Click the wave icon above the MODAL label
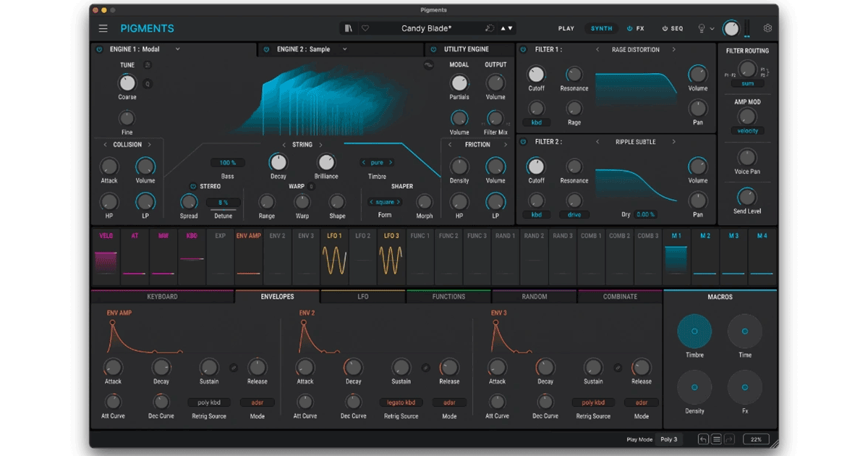The image size is (868, 456). coord(429,65)
